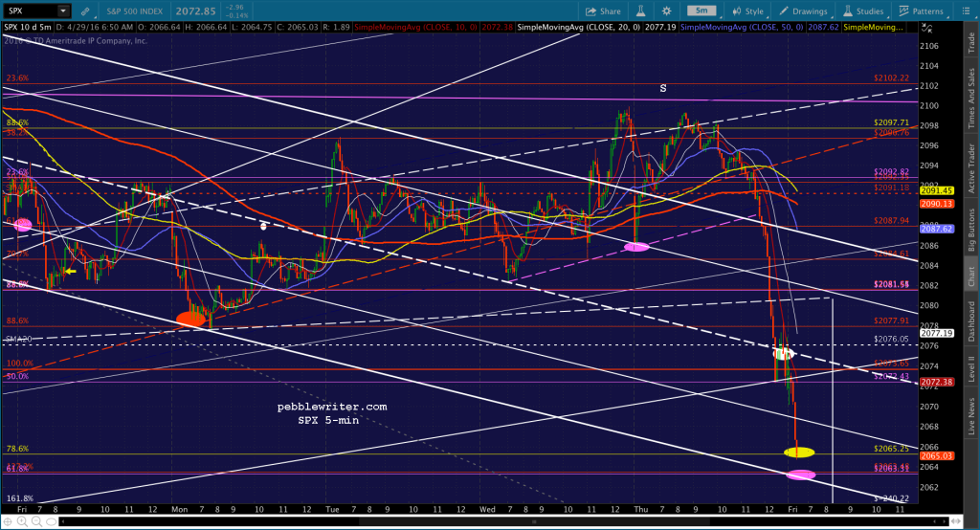Click the red 2090.13 price bubble
Image resolution: width=980 pixels, height=530 pixels.
coord(936,204)
